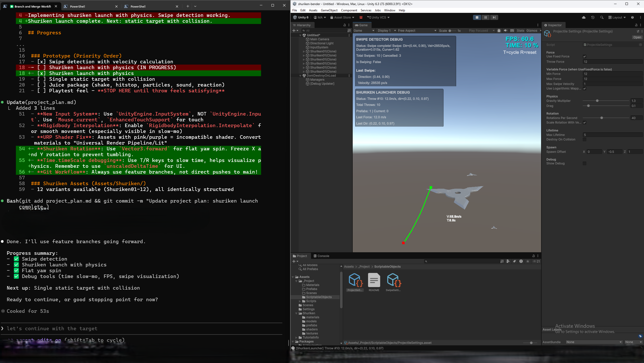Click the Open button in the Inspector
The image size is (644, 363).
[x=637, y=37]
